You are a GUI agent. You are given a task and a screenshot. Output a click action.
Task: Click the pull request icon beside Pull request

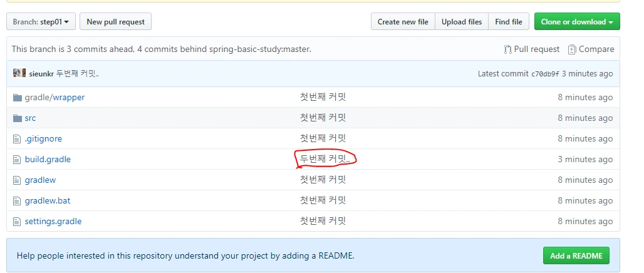coord(507,49)
